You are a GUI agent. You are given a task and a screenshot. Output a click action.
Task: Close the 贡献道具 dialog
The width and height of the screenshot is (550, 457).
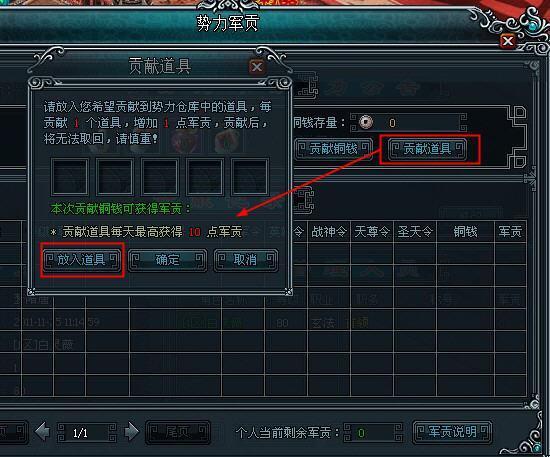(x=257, y=67)
